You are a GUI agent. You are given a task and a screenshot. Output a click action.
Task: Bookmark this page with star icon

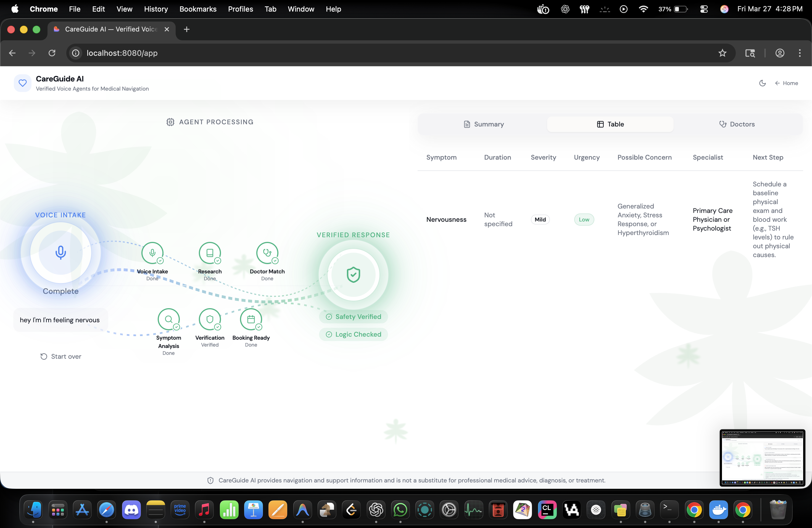722,53
